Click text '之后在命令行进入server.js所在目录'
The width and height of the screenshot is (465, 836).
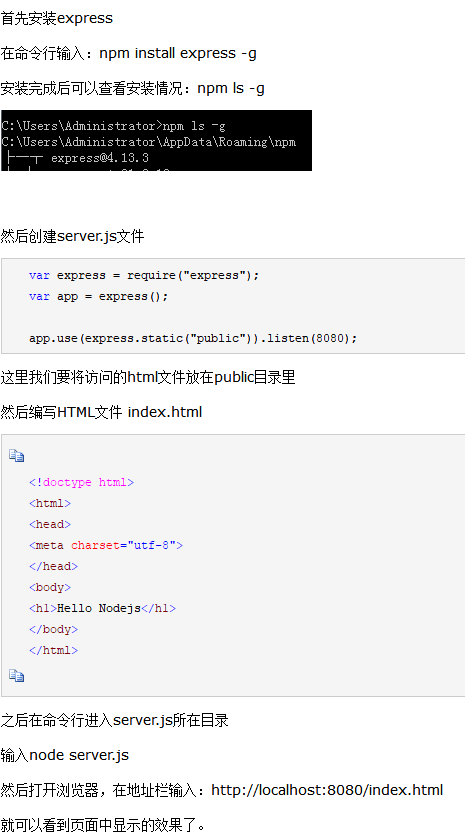click(x=115, y=720)
